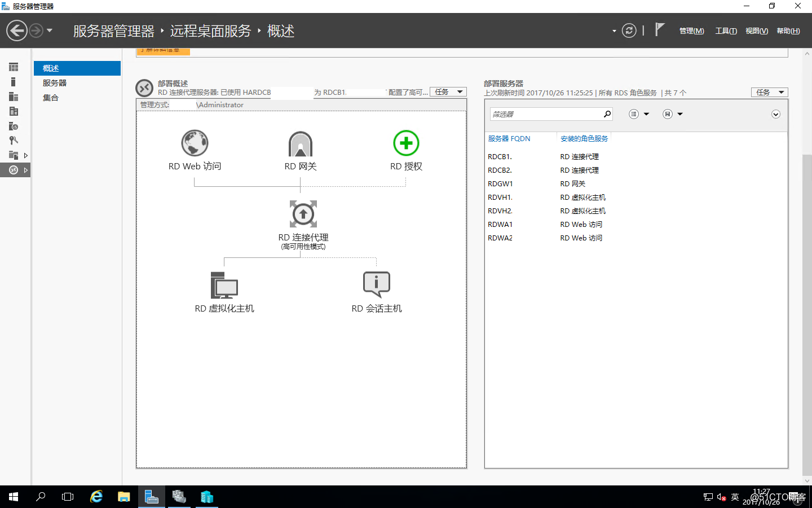Open the All Servers sidebar icon
The width and height of the screenshot is (812, 508).
click(14, 97)
